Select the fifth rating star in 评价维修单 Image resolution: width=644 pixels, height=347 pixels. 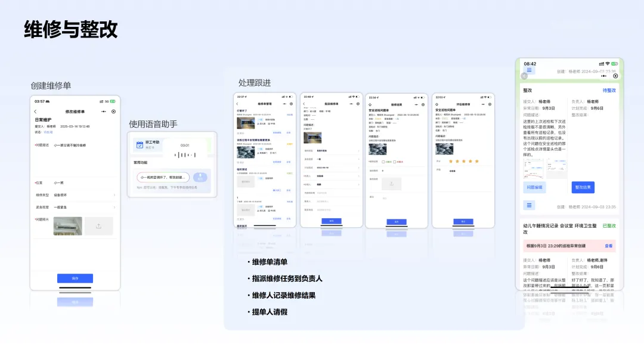477,162
